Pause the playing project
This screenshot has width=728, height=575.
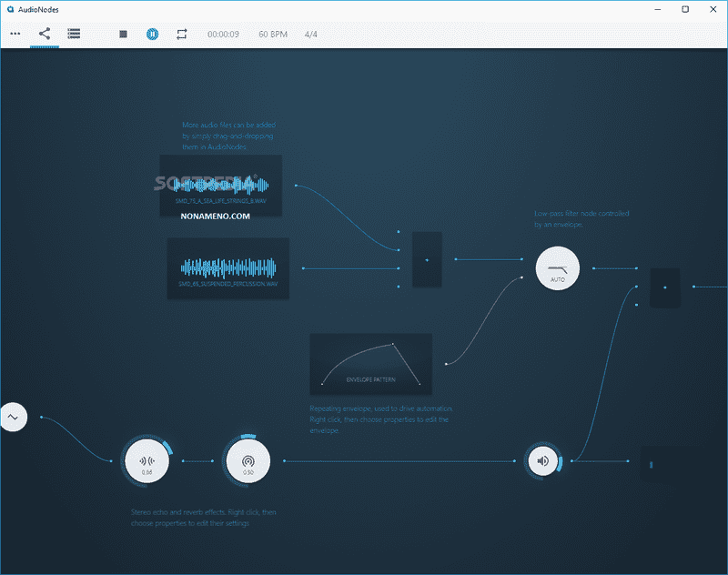click(x=153, y=34)
